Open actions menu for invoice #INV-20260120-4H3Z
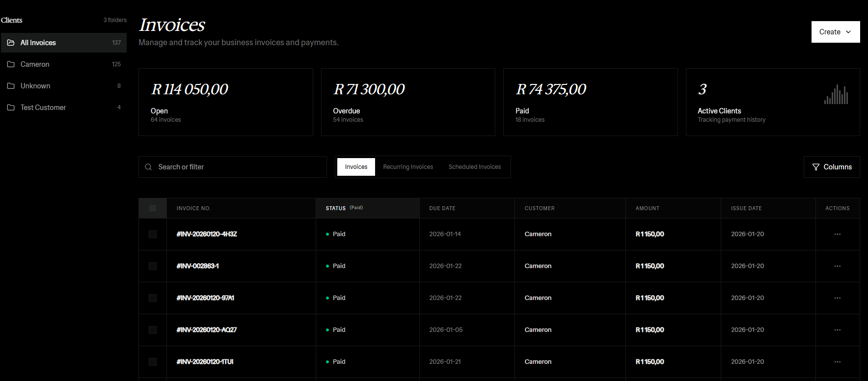The image size is (868, 381). click(x=837, y=234)
